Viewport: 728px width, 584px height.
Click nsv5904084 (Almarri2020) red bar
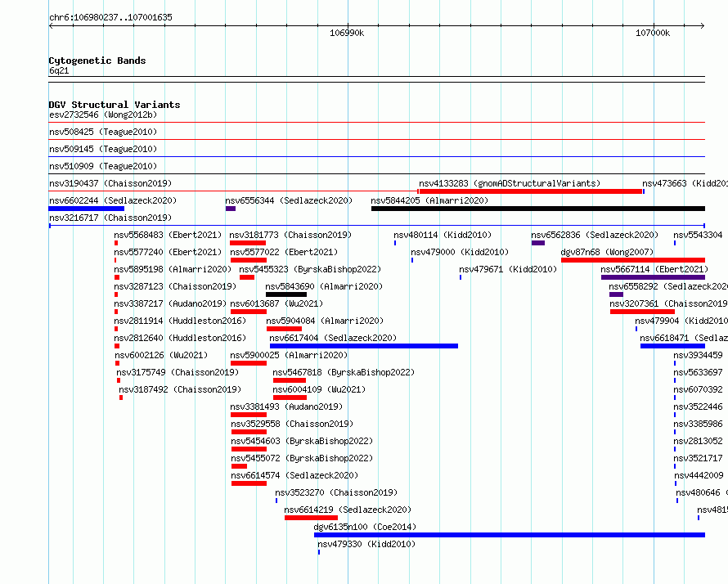coord(284,329)
